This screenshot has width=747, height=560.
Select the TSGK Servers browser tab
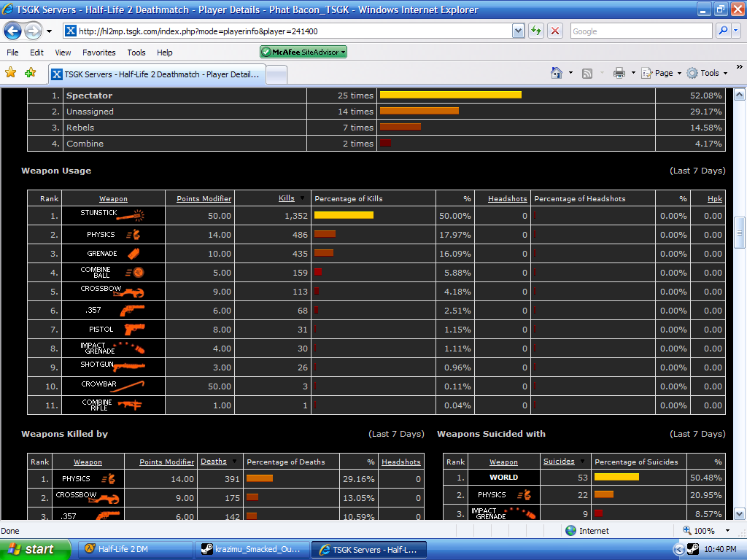click(157, 74)
